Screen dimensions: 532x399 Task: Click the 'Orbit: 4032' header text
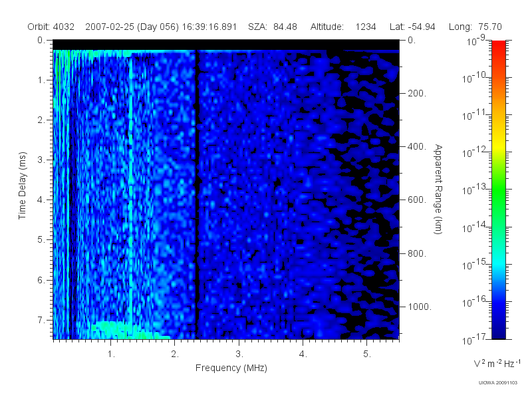click(x=51, y=27)
